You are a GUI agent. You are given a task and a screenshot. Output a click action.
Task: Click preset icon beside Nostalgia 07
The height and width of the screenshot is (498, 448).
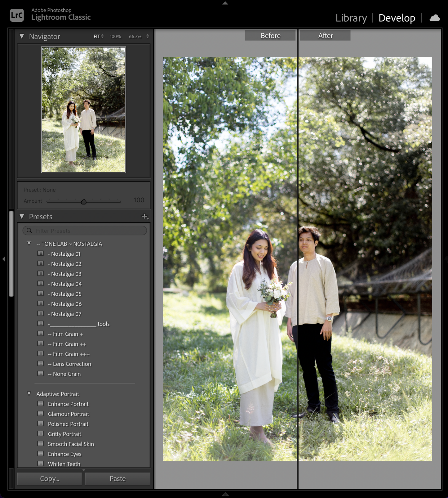tap(41, 313)
